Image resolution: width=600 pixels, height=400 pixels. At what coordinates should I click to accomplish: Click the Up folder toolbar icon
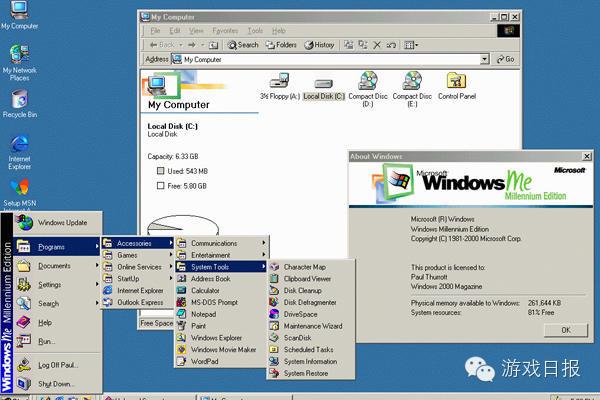tap(214, 45)
